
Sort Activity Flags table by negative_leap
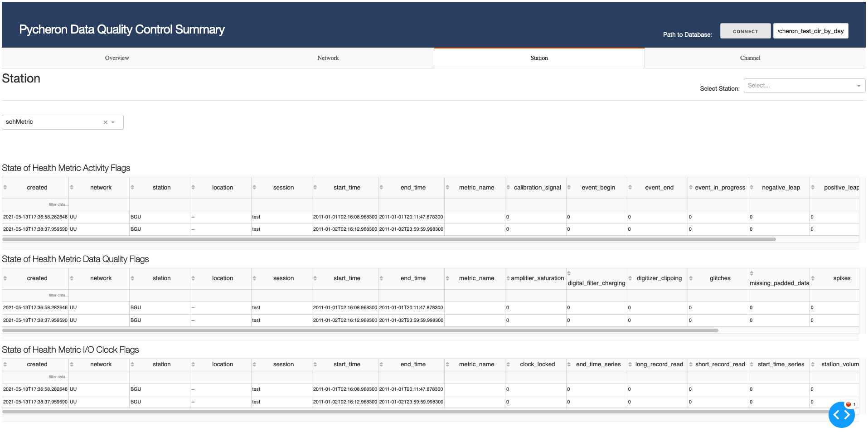tap(752, 187)
